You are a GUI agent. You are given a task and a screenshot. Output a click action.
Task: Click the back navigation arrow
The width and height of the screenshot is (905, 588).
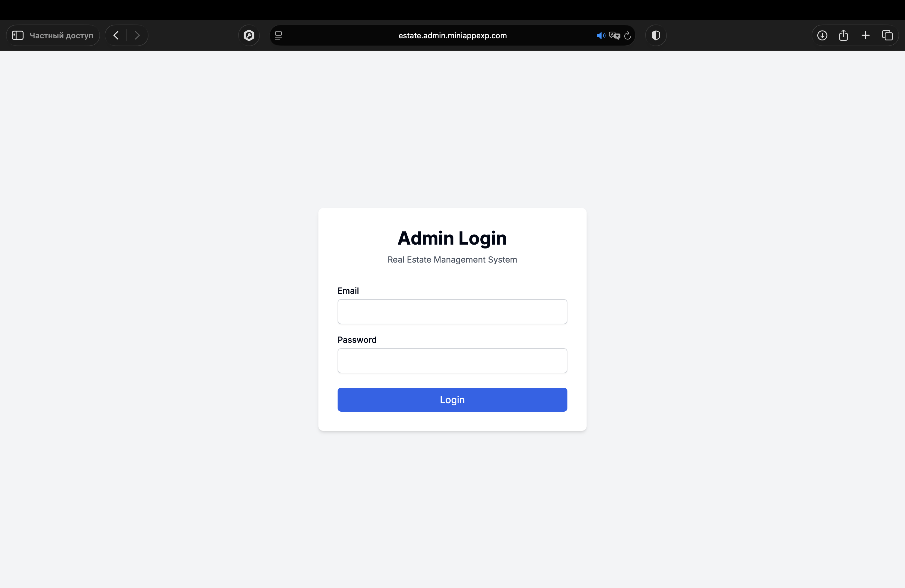click(x=116, y=35)
